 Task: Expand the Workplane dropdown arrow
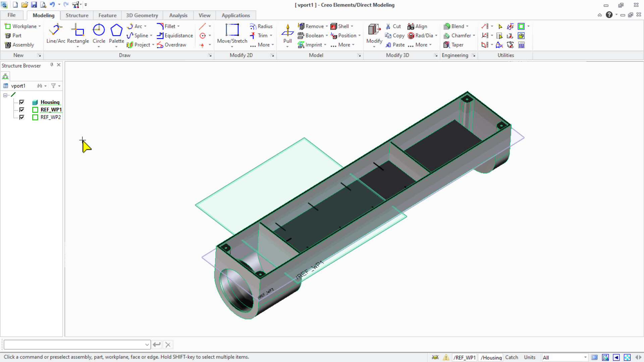(40, 26)
